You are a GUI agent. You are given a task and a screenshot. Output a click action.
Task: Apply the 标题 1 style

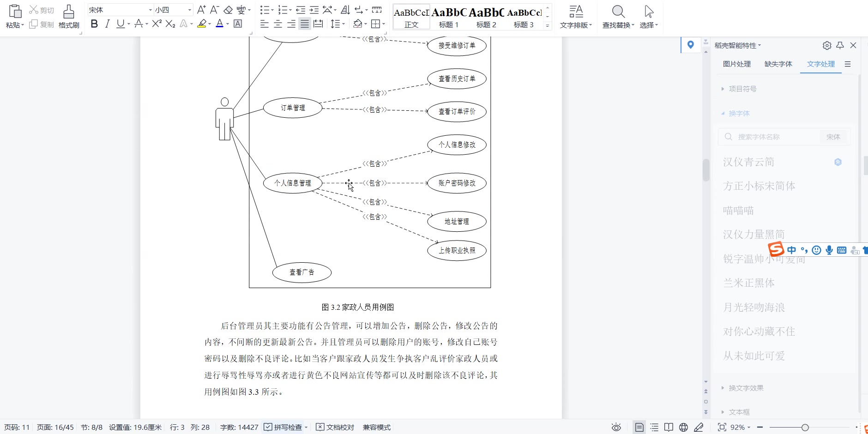coord(449,17)
